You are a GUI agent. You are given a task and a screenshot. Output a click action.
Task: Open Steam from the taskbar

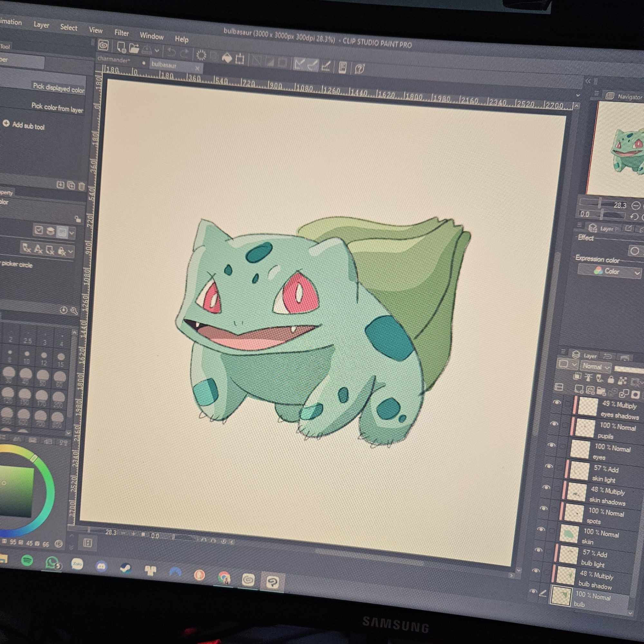126,569
